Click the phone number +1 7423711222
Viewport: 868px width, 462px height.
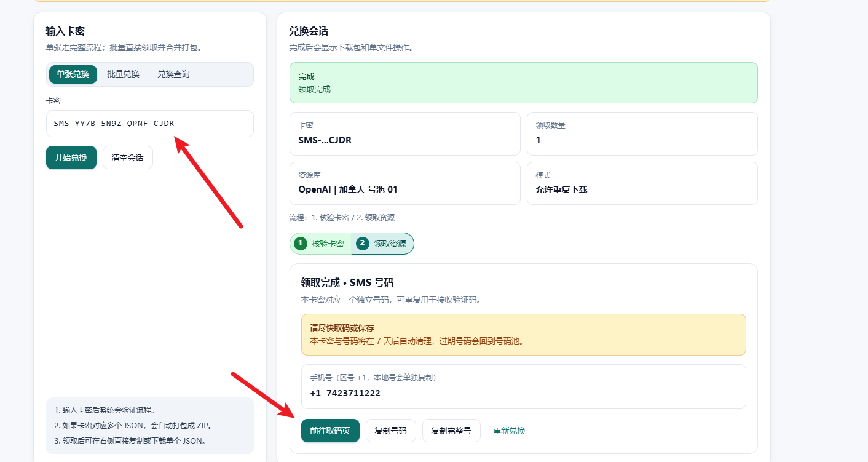click(x=345, y=393)
